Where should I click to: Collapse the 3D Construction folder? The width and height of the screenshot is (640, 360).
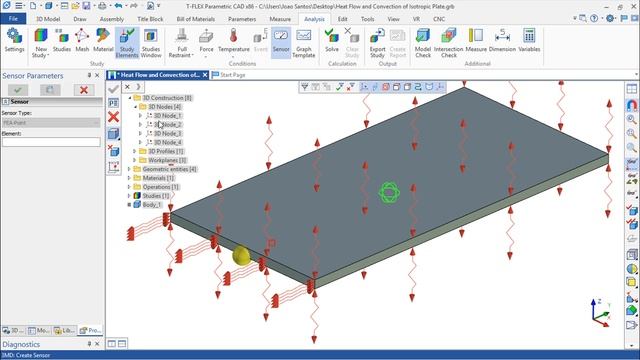click(130, 98)
